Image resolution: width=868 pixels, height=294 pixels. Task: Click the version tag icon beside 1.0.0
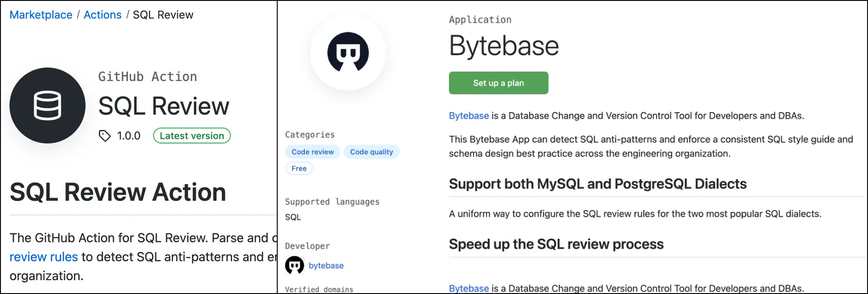105,136
